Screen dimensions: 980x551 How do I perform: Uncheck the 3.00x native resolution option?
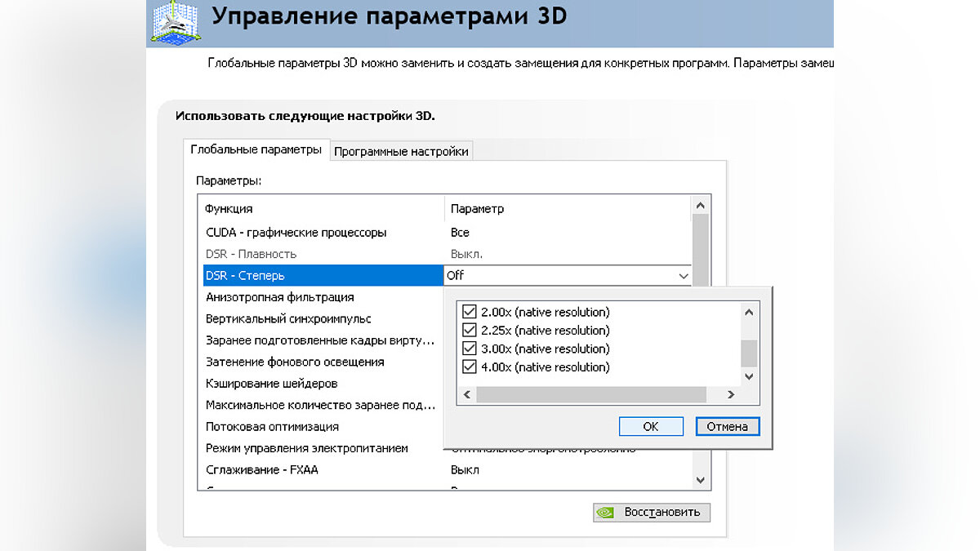(469, 349)
